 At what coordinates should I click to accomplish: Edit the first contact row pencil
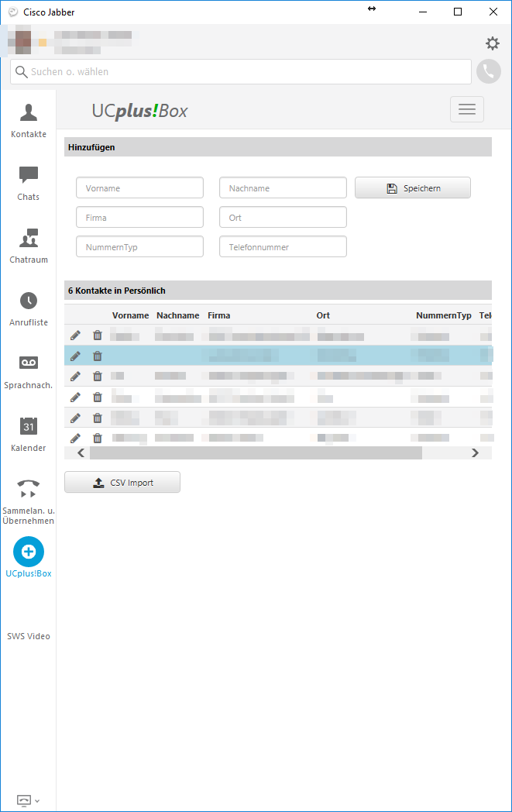coord(76,335)
